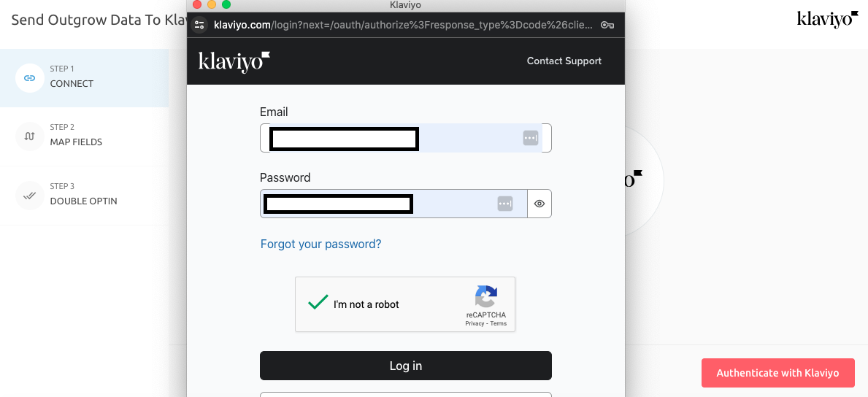Open the Forgot your password link
Image resolution: width=868 pixels, height=397 pixels.
(320, 244)
